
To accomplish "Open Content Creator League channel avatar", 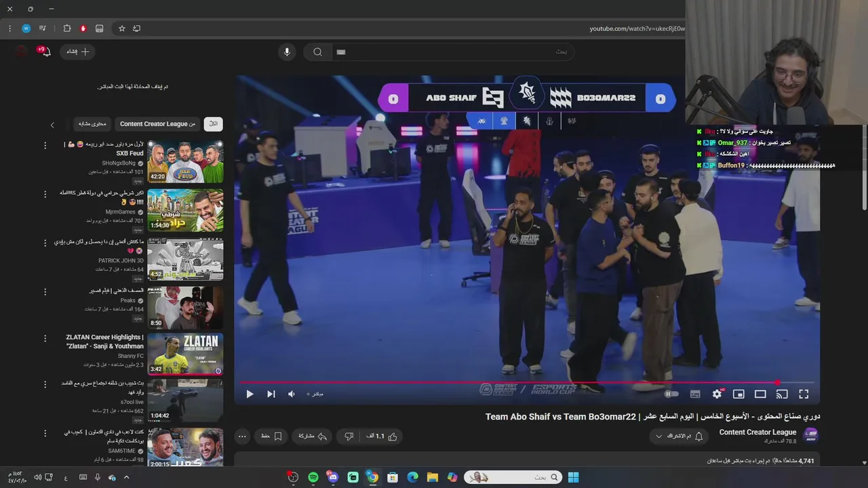I will click(x=810, y=435).
